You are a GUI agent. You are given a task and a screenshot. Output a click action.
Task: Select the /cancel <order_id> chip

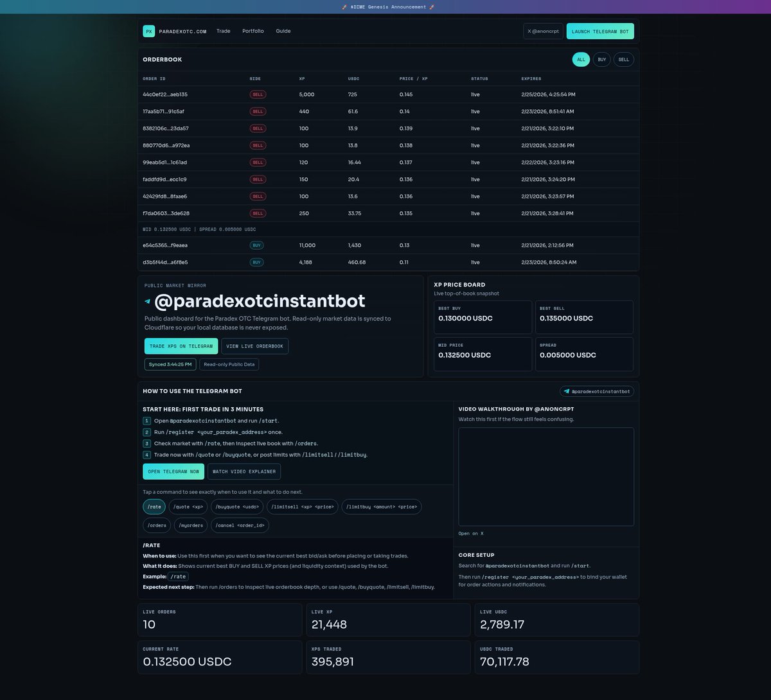pos(240,525)
